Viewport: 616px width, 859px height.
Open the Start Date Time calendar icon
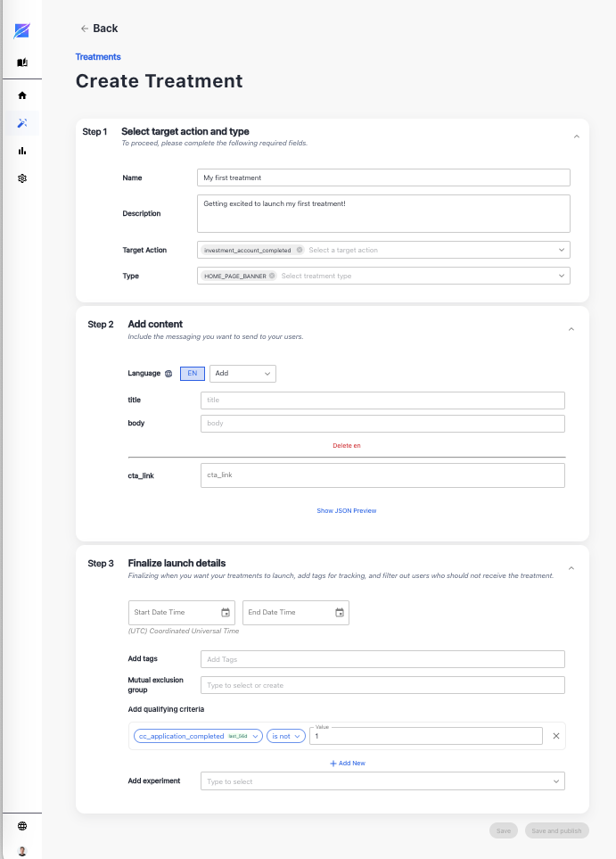[226, 613]
